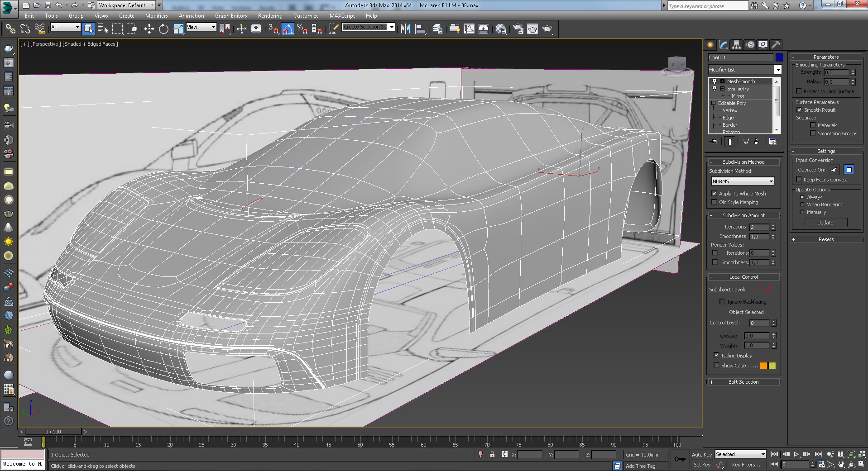Select the Manually update radio option

802,212
